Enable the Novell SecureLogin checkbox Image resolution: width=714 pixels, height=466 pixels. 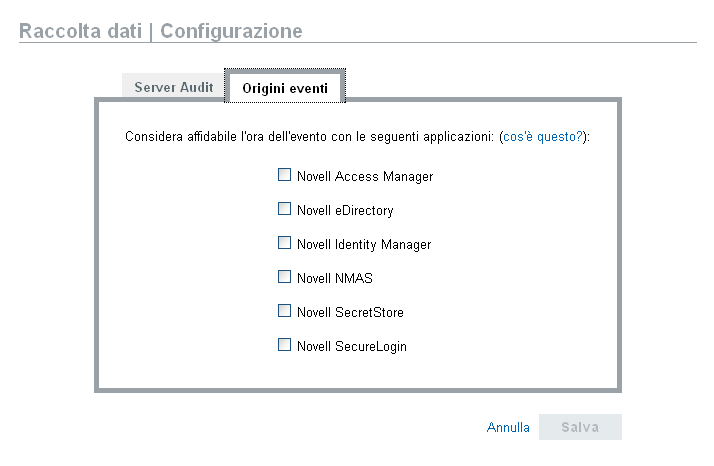coord(284,345)
